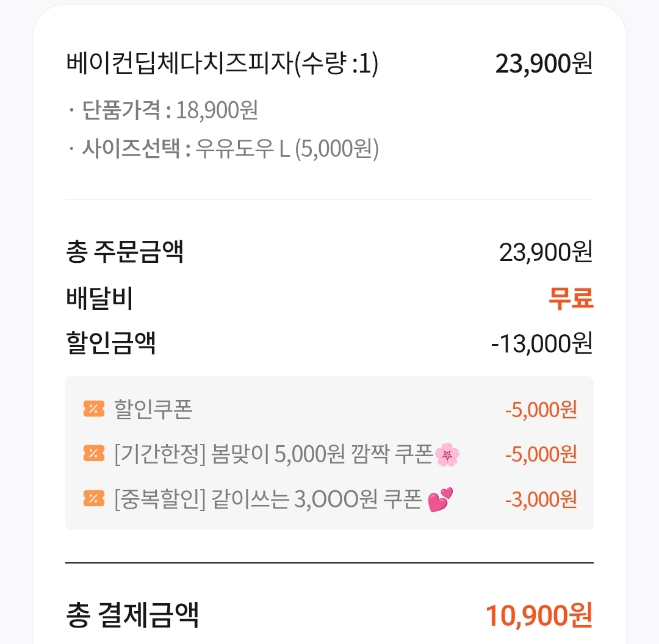The image size is (659, 644).
Task: Click the [중복할인] 같이쓰는 3,000원 coupon text
Action: click(x=268, y=499)
